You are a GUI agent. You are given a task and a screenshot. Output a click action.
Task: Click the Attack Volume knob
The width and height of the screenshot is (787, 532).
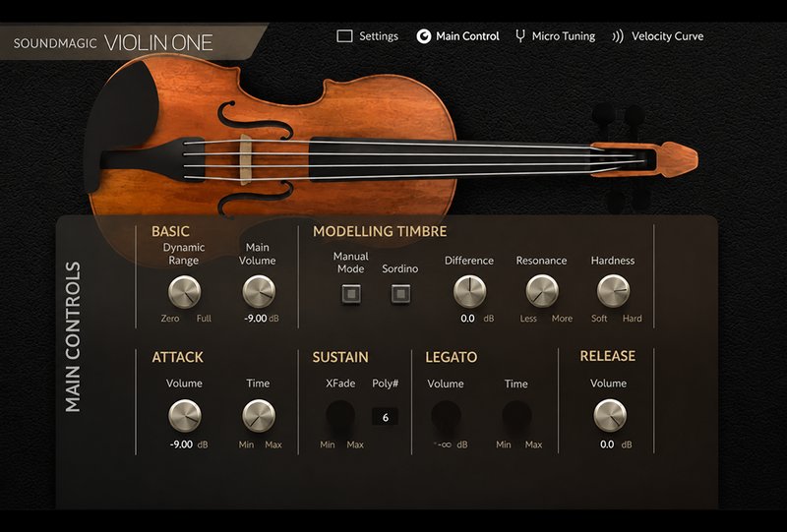(185, 416)
